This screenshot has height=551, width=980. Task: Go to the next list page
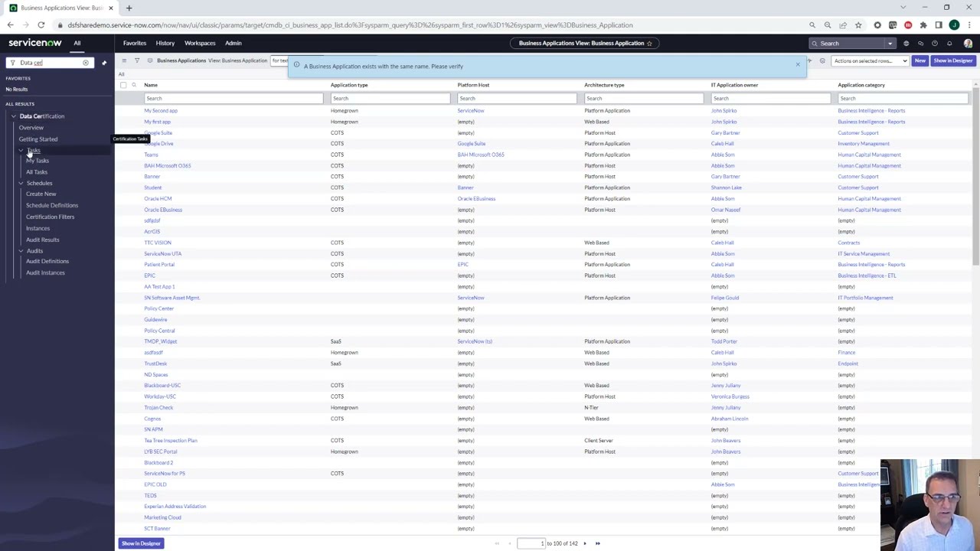coord(585,543)
